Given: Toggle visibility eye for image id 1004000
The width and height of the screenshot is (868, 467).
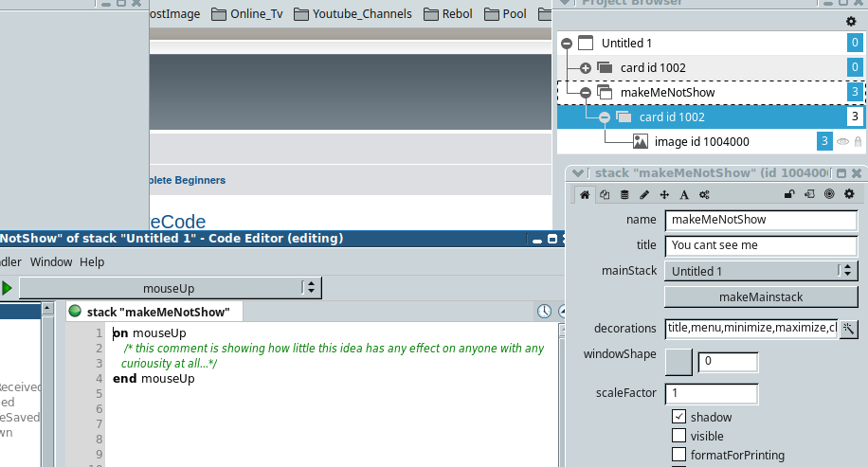Looking at the screenshot, I should (841, 142).
